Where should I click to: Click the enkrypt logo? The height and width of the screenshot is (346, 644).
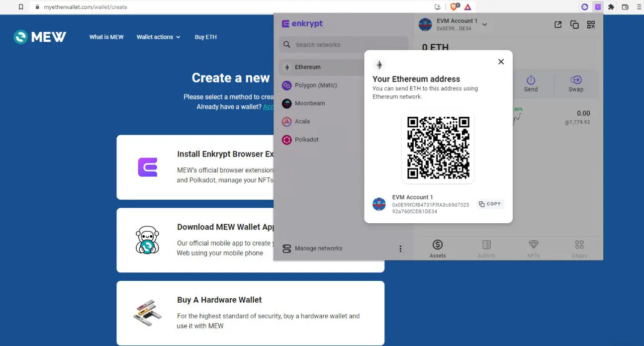[x=302, y=24]
